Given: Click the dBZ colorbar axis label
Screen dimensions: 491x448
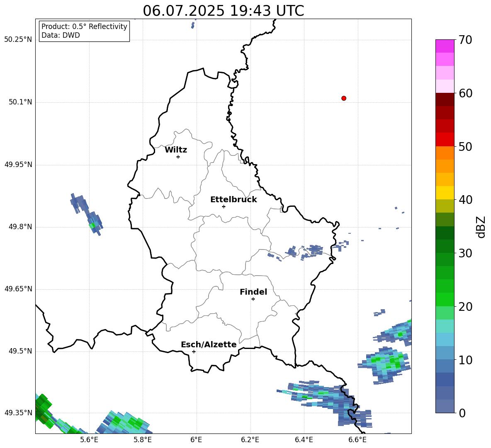Looking at the screenshot, I should coord(481,227).
